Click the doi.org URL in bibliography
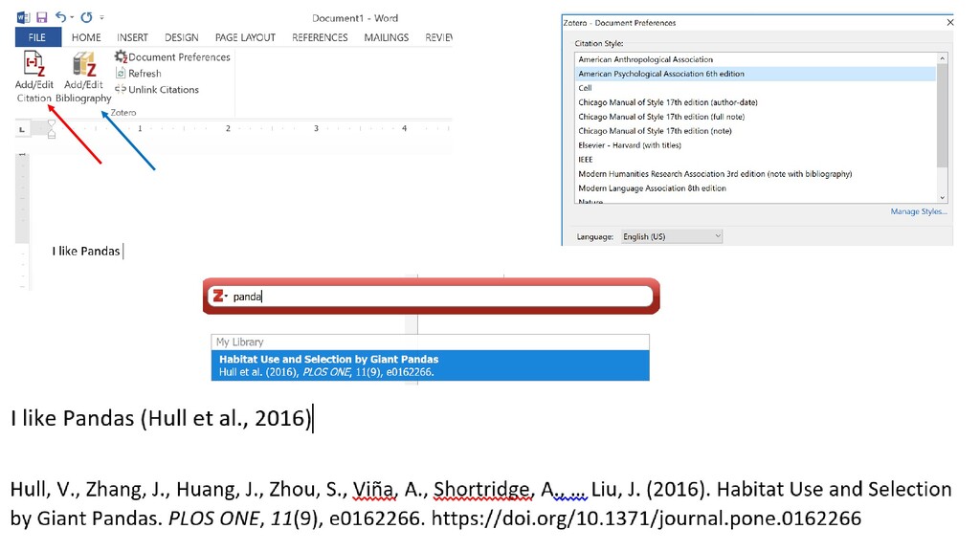 646,518
